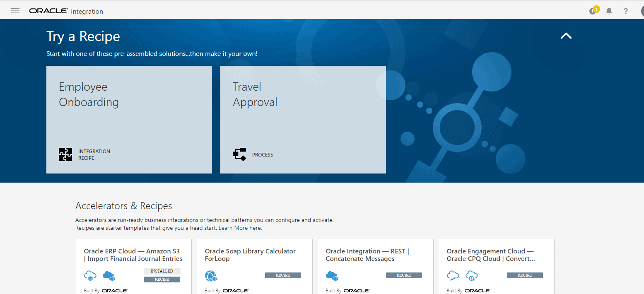Viewport: 644px width, 294px height.
Task: Open Oracle Integration REST Concatenate Messages card
Action: (x=367, y=255)
